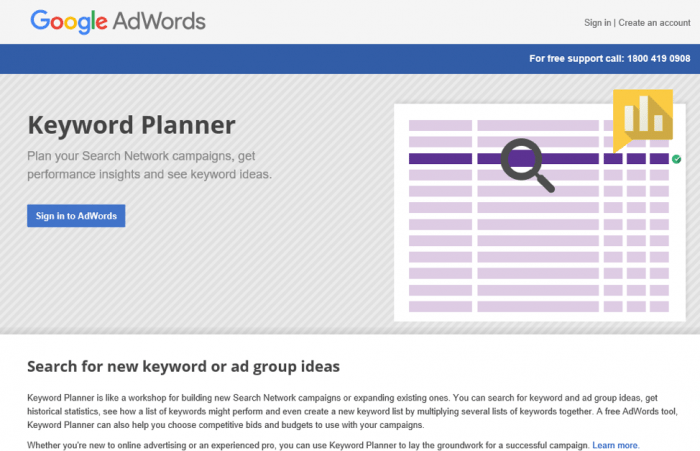Select the first cell of the dark purple row
This screenshot has height=451, width=700.
click(x=440, y=159)
